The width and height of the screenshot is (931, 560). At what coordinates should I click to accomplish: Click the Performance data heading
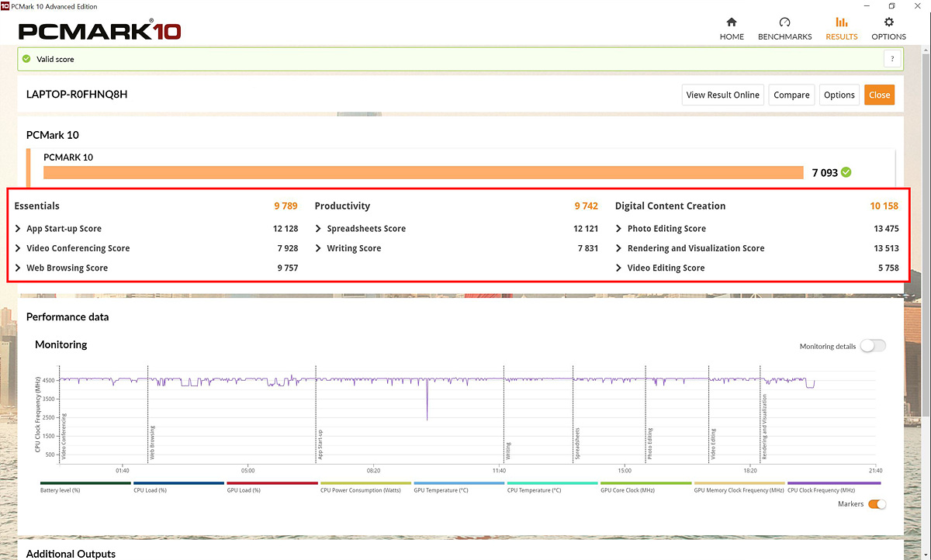67,317
